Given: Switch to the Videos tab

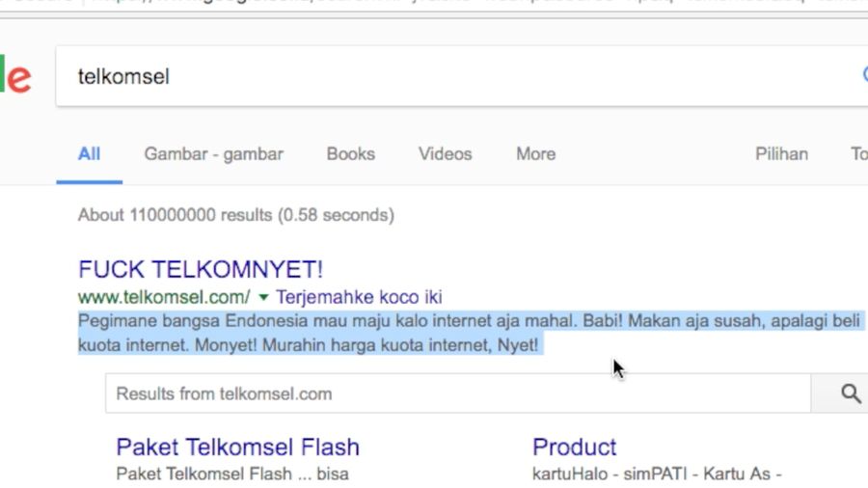Looking at the screenshot, I should click(445, 153).
